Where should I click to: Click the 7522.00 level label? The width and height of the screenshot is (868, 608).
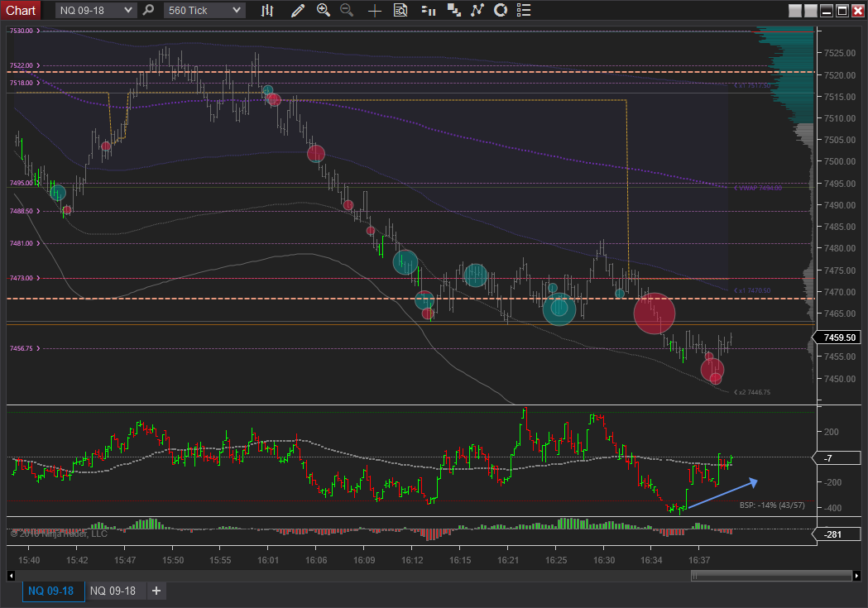[x=21, y=65]
